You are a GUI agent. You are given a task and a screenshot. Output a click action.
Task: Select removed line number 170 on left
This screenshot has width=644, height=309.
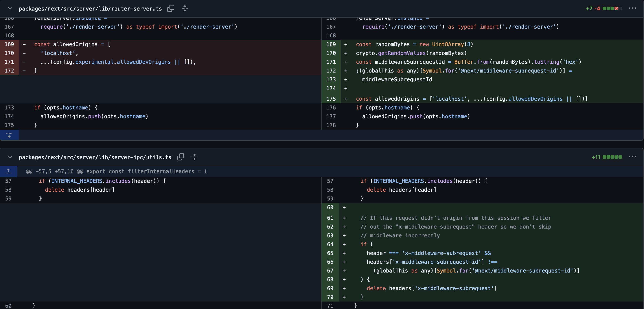[x=9, y=53]
